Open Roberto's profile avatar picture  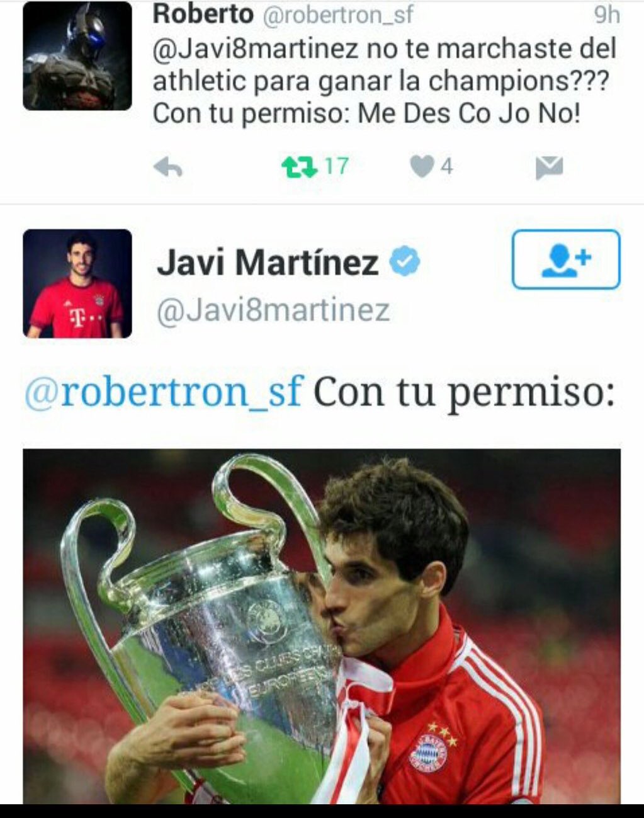77,55
